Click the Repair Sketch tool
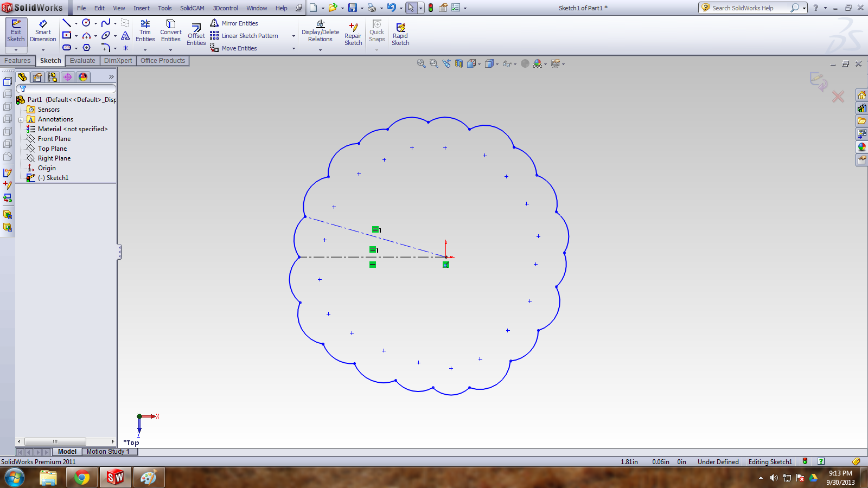Screen dimensions: 868x488 coord(353,34)
